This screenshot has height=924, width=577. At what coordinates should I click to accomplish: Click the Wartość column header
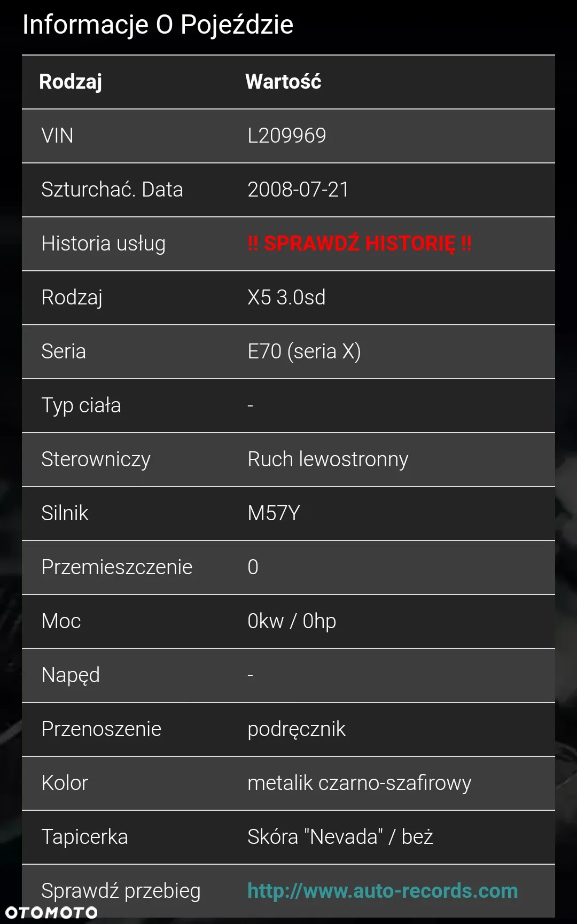point(283,82)
